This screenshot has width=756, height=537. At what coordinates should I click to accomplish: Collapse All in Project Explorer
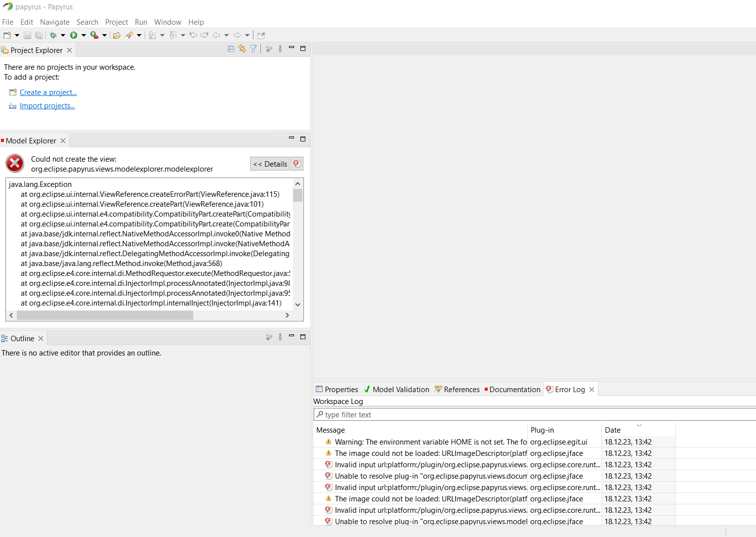pos(231,48)
